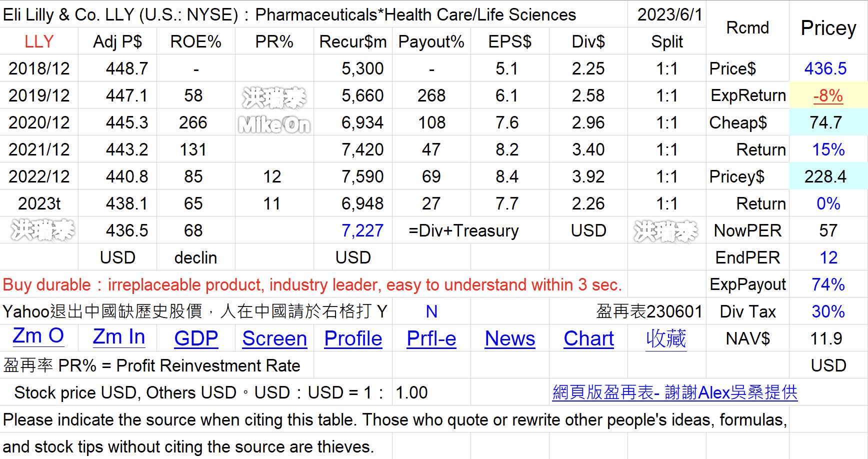Click the GDP link
Viewport: 868px width, 459px height.
tap(196, 338)
